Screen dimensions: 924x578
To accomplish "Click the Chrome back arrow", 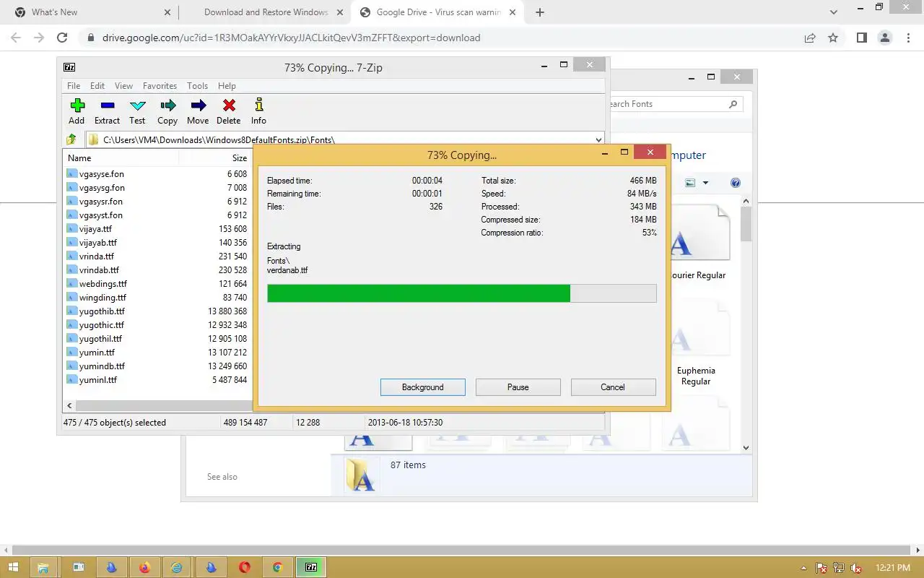I will (x=16, y=38).
